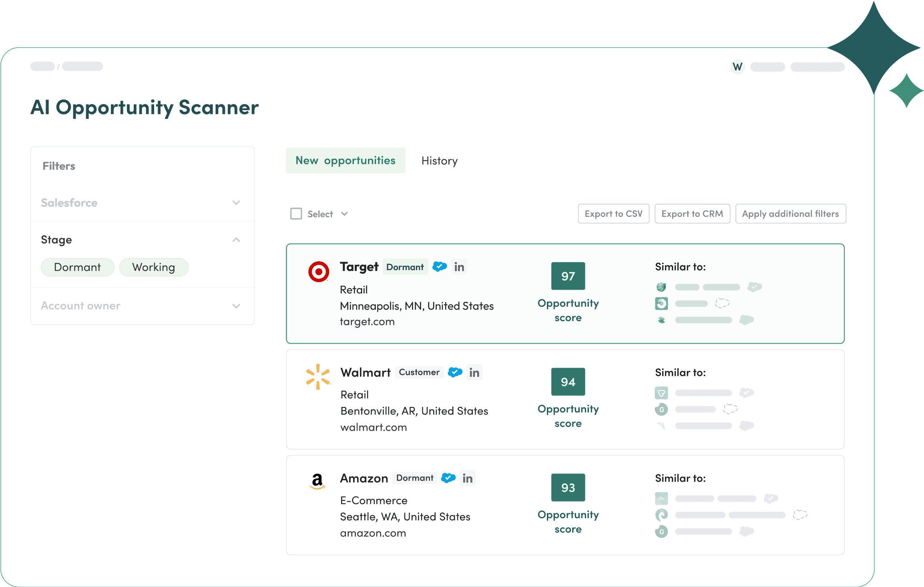This screenshot has width=924, height=587.
Task: Open the Select dropdown arrow
Action: 344,214
